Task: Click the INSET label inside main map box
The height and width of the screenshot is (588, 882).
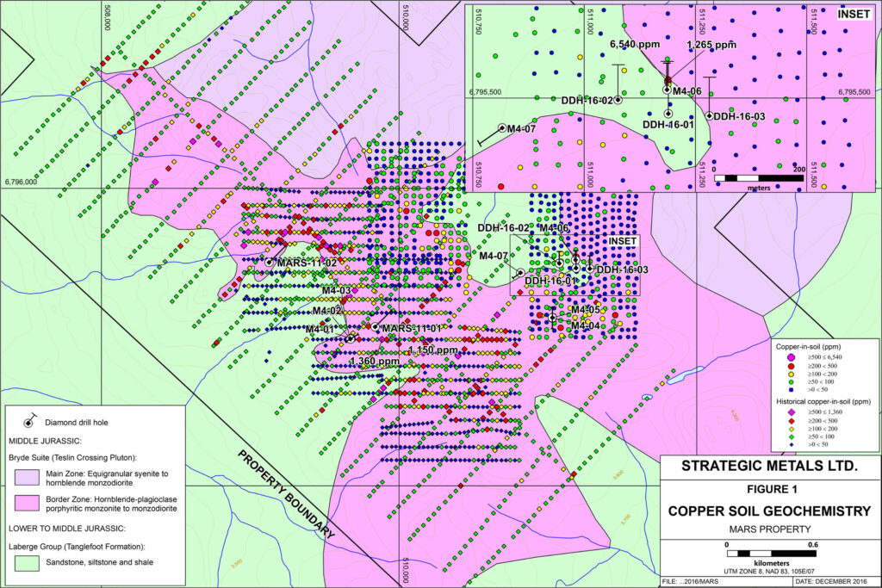Action: 622,241
